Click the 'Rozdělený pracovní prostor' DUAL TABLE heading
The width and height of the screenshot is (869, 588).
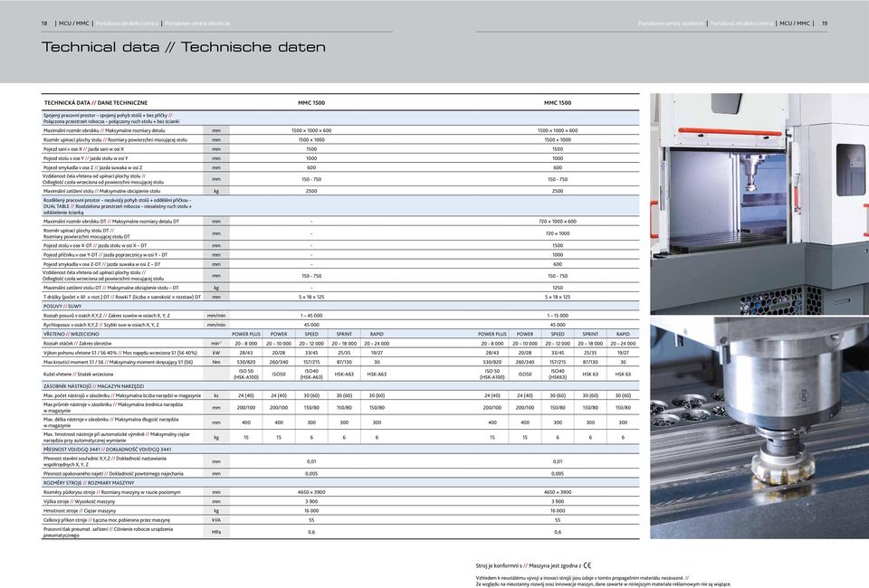(118, 206)
